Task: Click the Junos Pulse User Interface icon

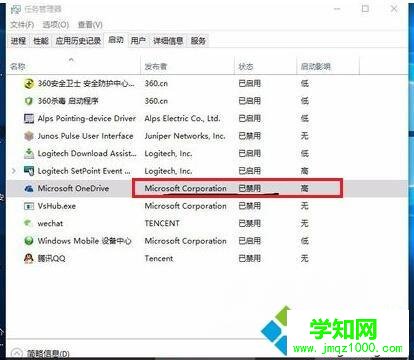Action: (x=29, y=136)
